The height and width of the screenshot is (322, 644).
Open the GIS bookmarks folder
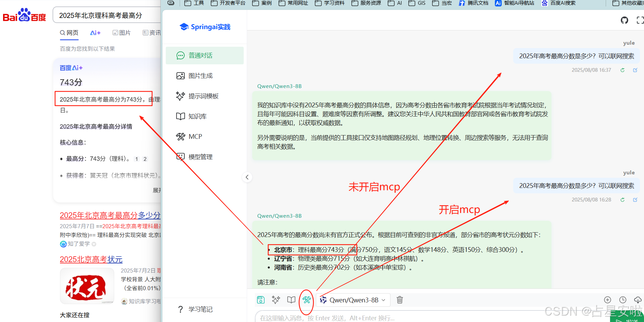417,3
